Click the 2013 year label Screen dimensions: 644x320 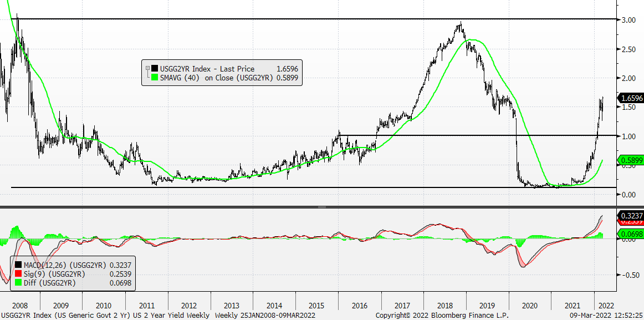click(232, 306)
